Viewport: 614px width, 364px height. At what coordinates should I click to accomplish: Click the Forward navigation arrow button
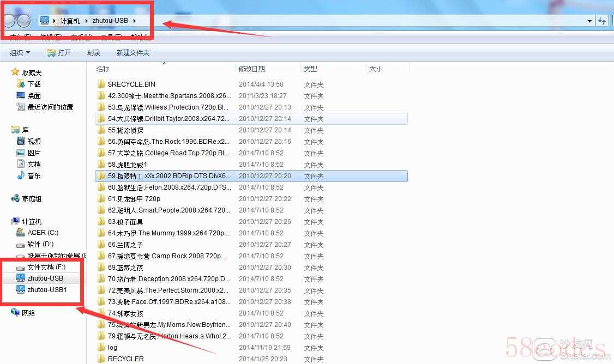(x=23, y=21)
